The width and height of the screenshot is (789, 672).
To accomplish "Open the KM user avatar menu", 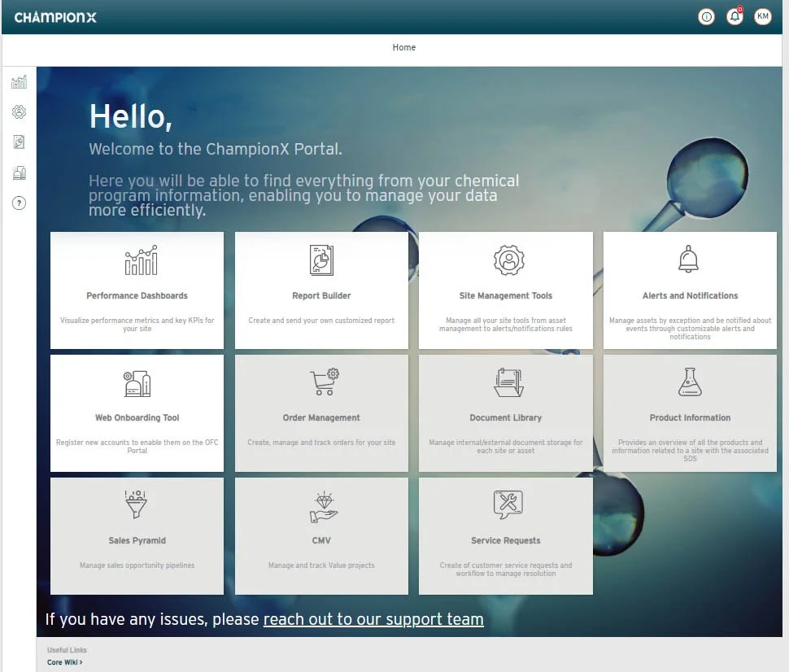I will pos(763,16).
